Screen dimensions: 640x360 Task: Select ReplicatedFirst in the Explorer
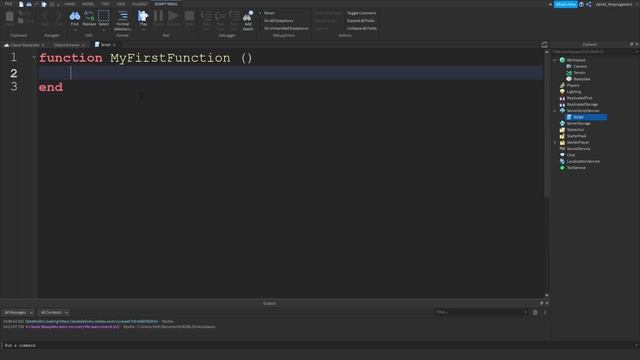coord(579,98)
